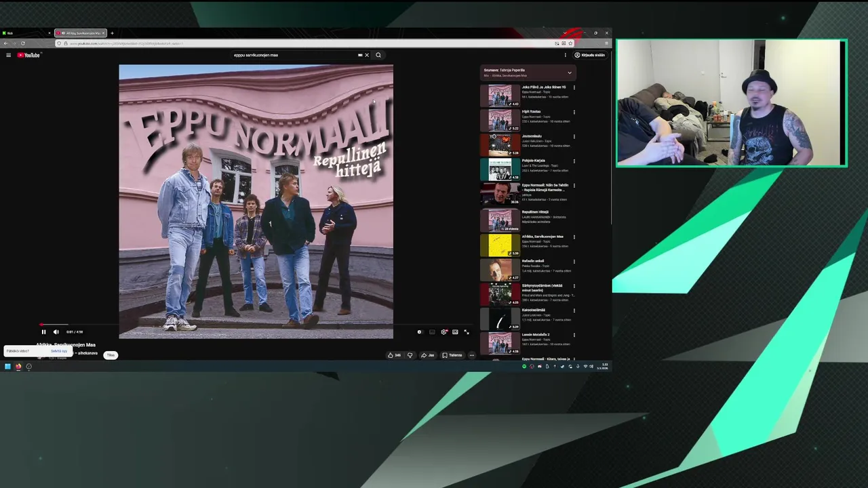
Task: Open the Windows Start menu
Action: tap(7, 367)
